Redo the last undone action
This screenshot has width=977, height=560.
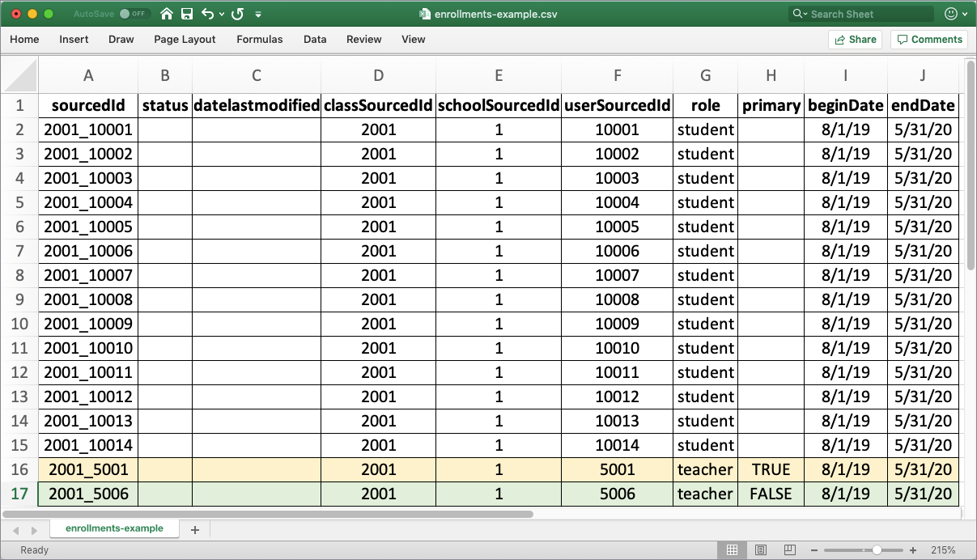click(x=237, y=14)
